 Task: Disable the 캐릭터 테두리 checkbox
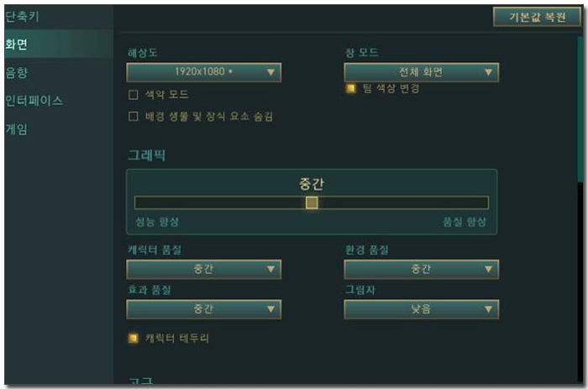(133, 338)
